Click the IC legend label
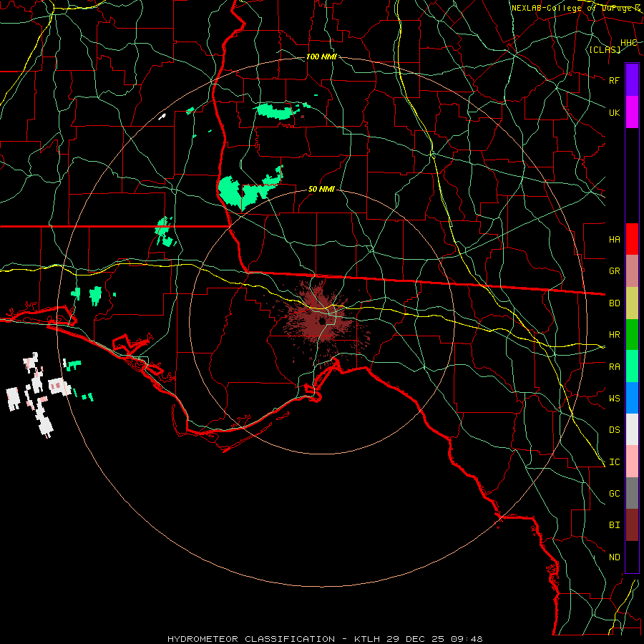 pos(615,462)
